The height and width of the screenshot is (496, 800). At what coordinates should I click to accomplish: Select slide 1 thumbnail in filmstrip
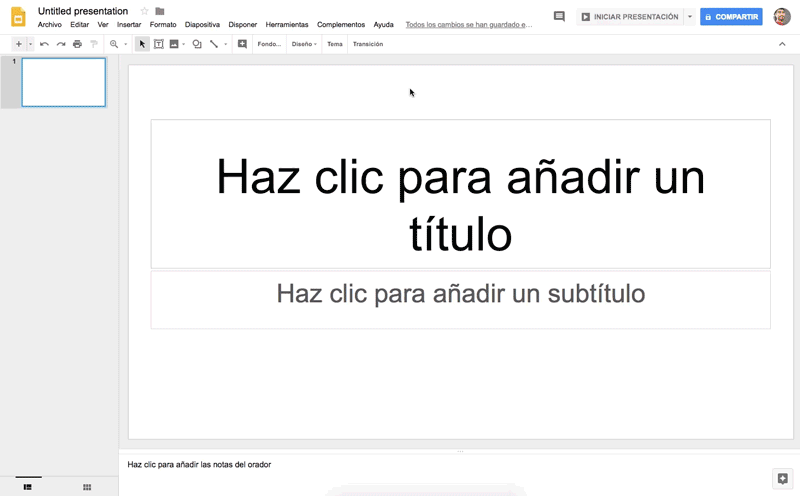(x=63, y=82)
